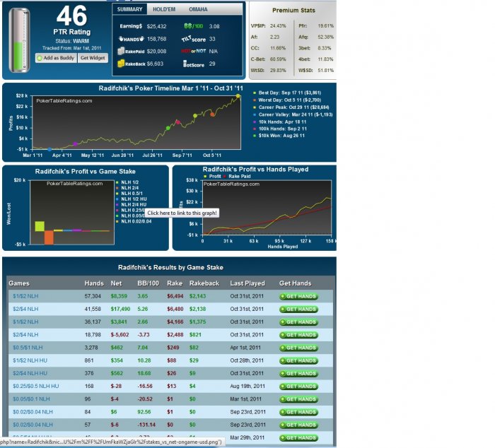Open $1/$2 NLH link with 57,304 hands
This screenshot has height=448, width=495.
click(x=25, y=296)
